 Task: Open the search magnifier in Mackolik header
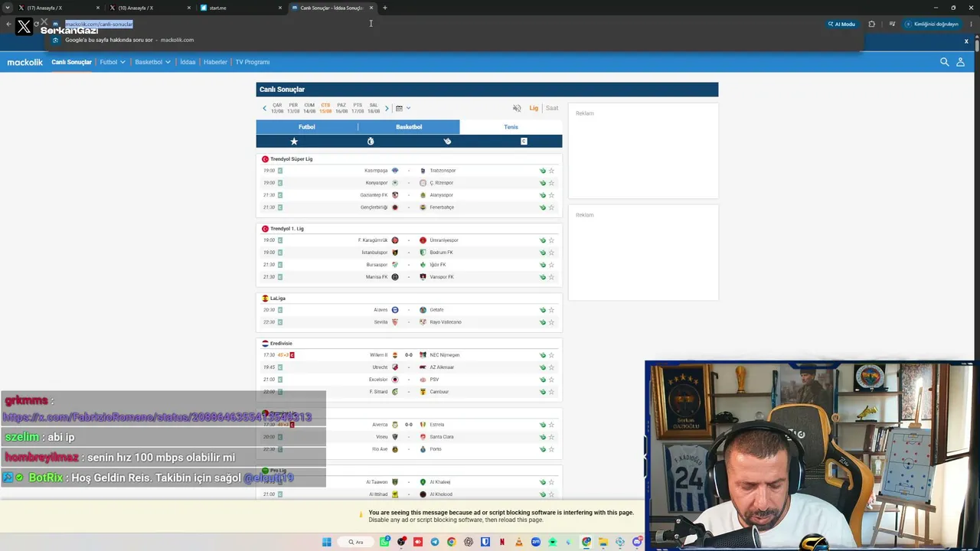(944, 62)
